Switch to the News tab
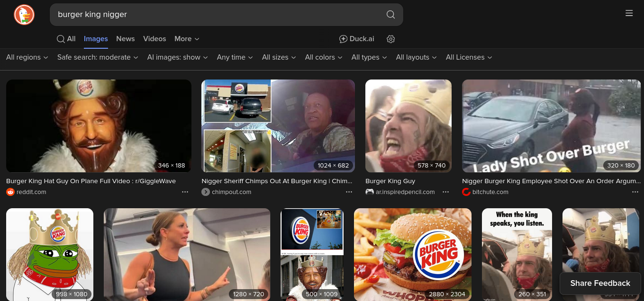The width and height of the screenshot is (644, 301). 126,39
